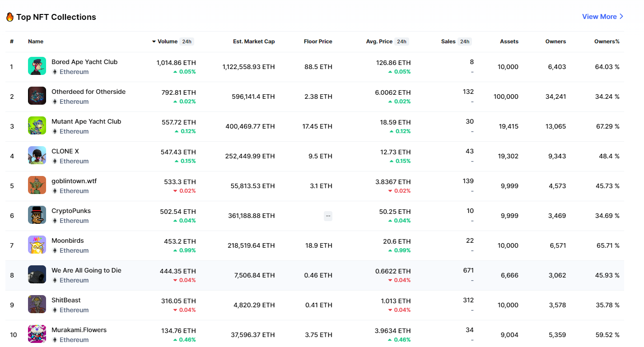Open the View More link
The image size is (644, 347).
pyautogui.click(x=603, y=16)
